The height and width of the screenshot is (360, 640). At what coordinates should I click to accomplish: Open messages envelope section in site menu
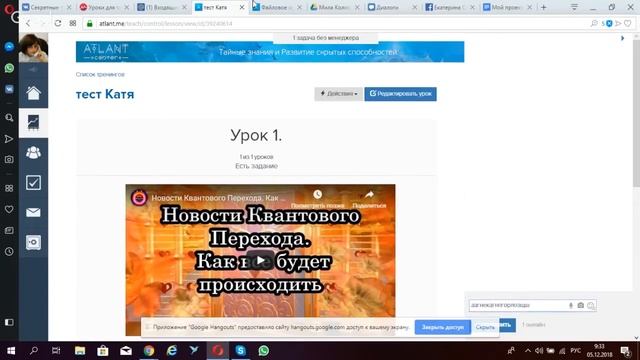click(x=33, y=212)
